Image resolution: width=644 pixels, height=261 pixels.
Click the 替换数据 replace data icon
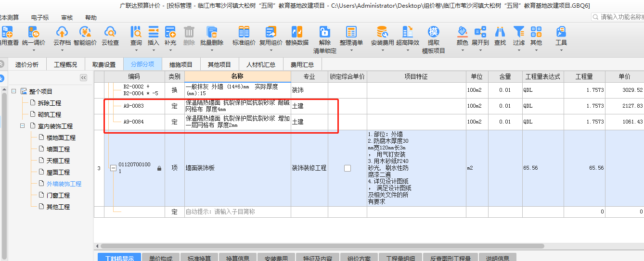297,32
